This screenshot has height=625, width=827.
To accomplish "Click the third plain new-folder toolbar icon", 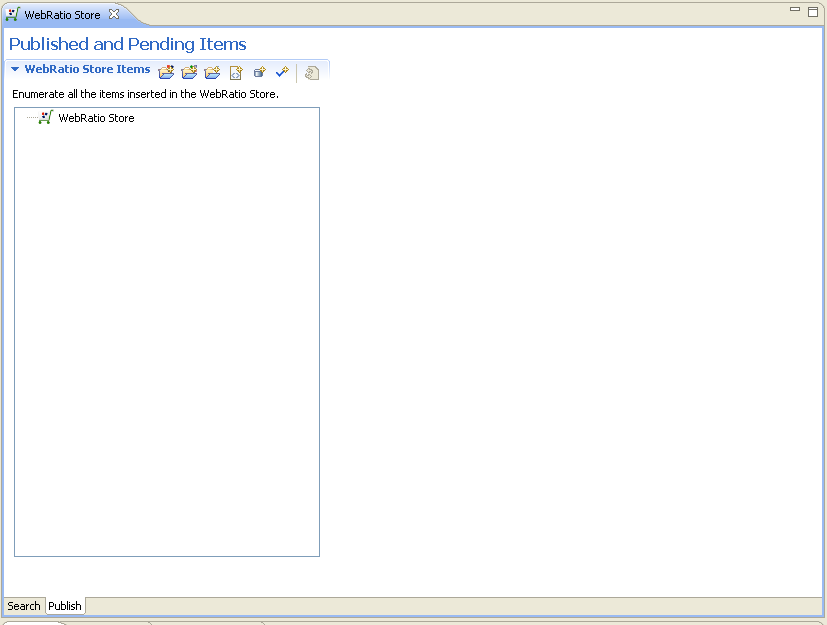I will click(x=213, y=72).
